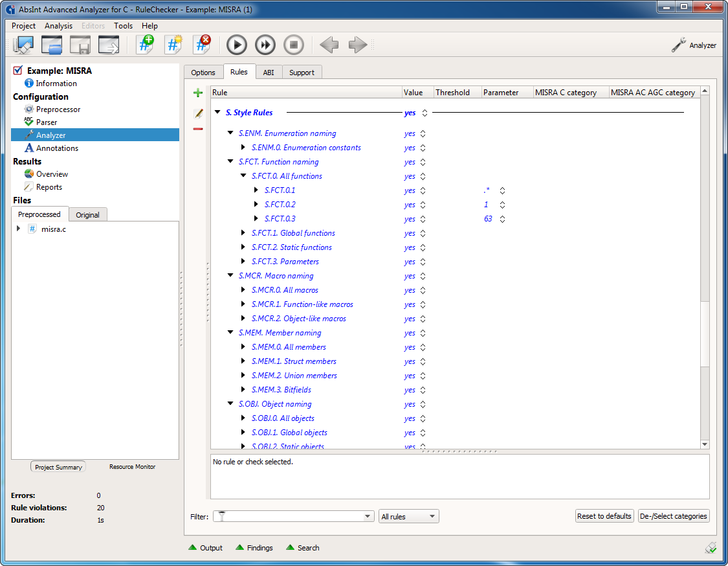Select Analyzer configuration item
728x566 pixels.
95,135
